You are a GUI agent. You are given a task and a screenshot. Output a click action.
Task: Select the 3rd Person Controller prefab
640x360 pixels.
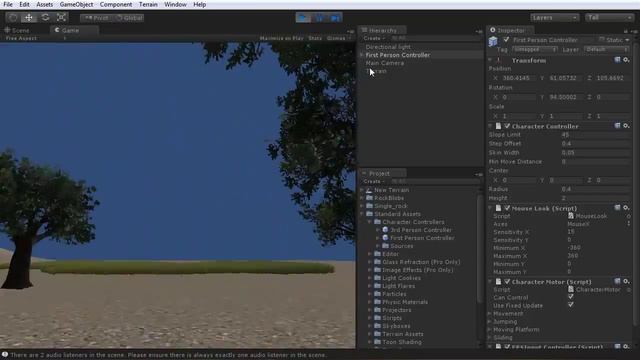[x=421, y=230]
